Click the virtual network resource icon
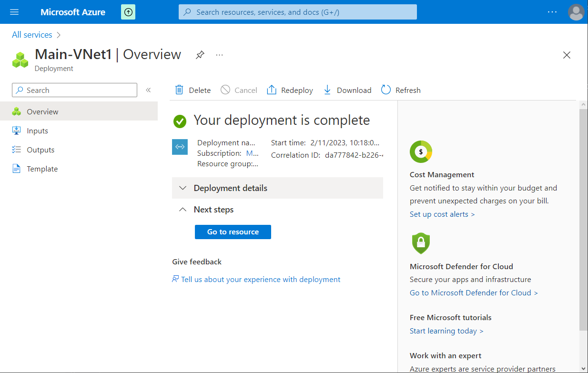Viewport: 588px width, 373px height. tap(180, 147)
